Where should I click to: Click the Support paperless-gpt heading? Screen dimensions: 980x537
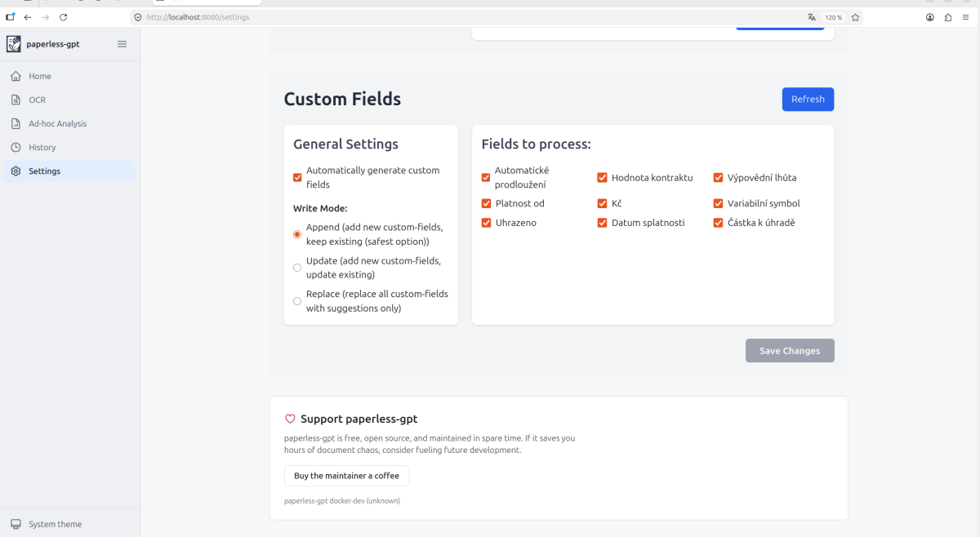click(359, 419)
